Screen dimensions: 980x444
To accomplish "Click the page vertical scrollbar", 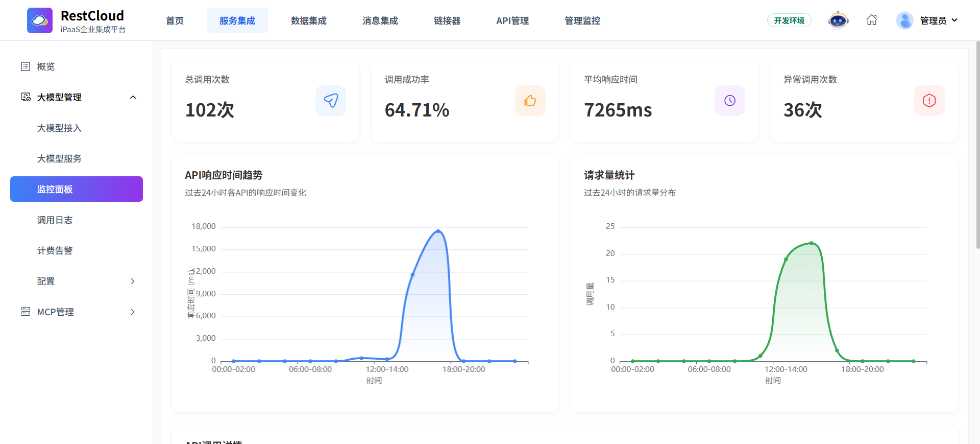I will (x=977, y=145).
